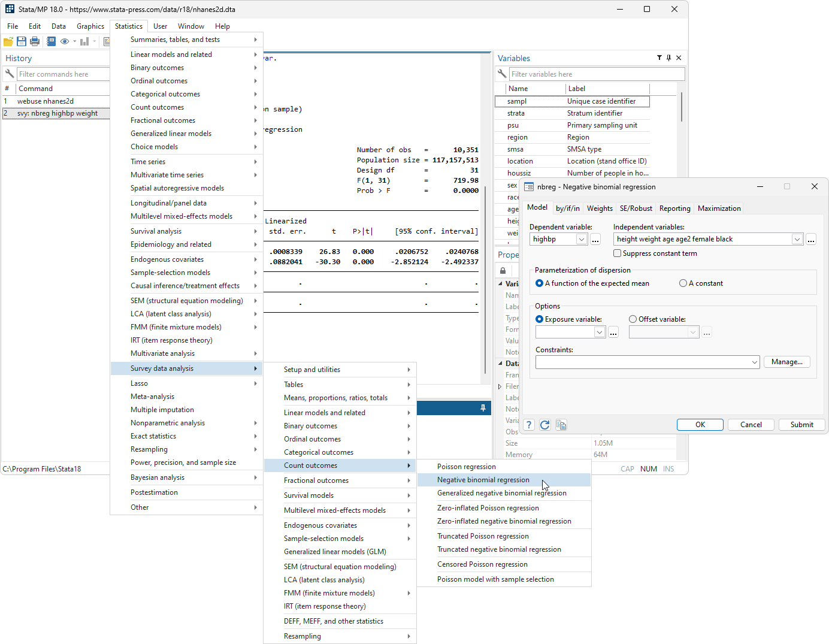Pin the Variables panel
829x644 pixels.
tap(669, 58)
